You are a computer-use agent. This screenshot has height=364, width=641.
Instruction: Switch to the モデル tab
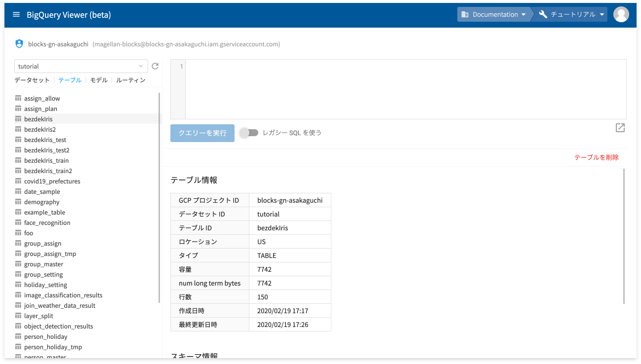(99, 80)
